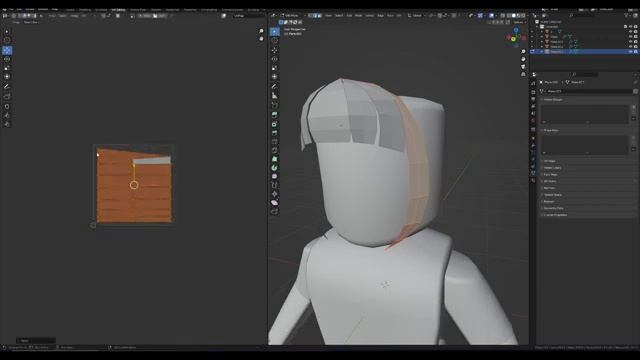Select the Spin tool
The height and width of the screenshot is (360, 640).
click(275, 168)
